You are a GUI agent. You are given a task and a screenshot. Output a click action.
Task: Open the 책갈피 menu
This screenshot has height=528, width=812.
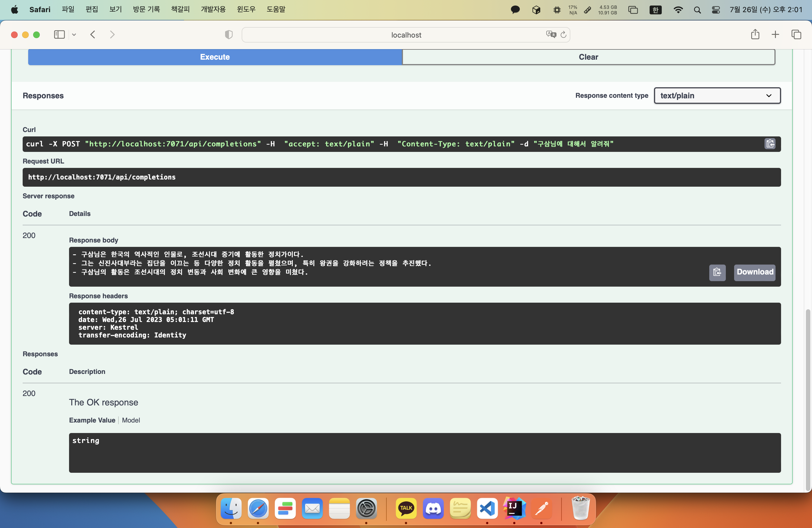coord(180,9)
